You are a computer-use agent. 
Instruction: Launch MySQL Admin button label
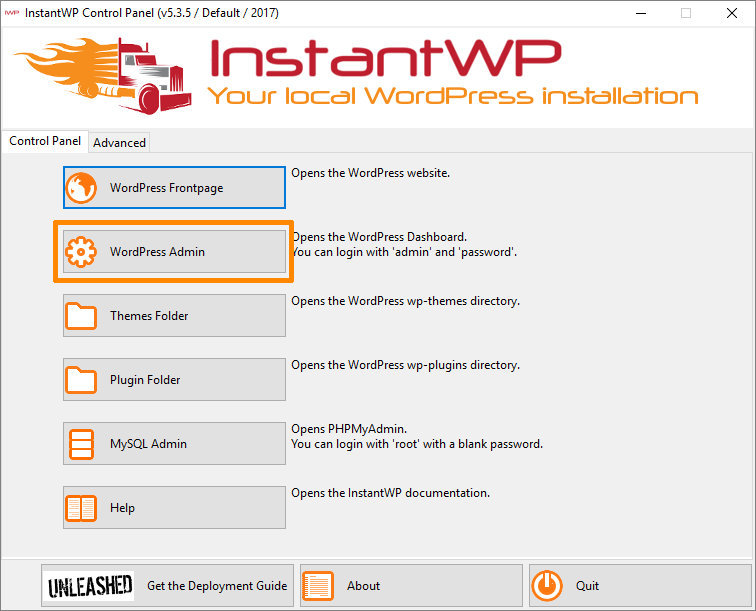click(x=148, y=444)
